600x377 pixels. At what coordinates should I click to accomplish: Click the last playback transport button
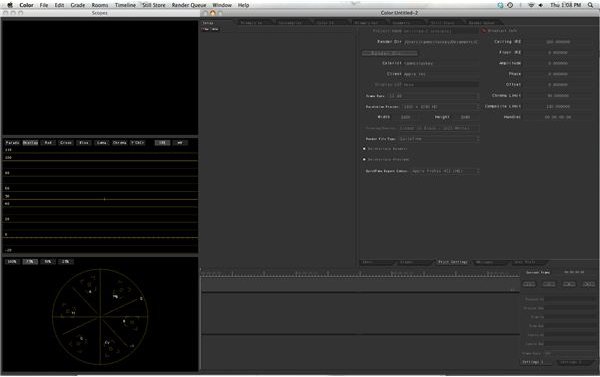pos(589,284)
